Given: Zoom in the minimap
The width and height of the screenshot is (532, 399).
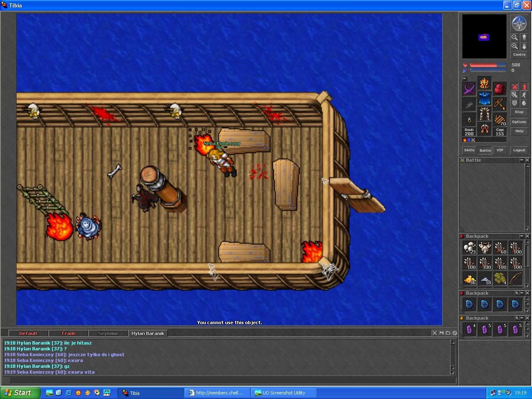Looking at the screenshot, I should point(515,46).
